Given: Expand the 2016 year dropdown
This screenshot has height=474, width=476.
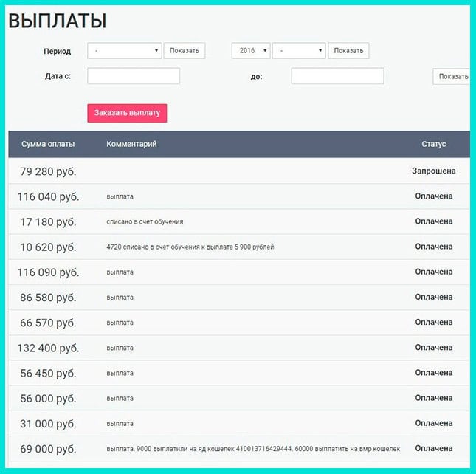Looking at the screenshot, I should point(250,51).
